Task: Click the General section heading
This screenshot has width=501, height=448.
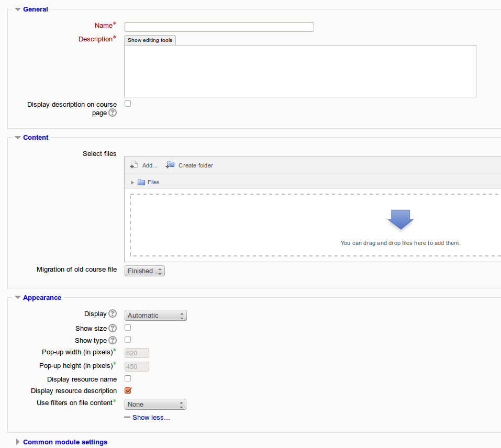Action: (x=36, y=9)
